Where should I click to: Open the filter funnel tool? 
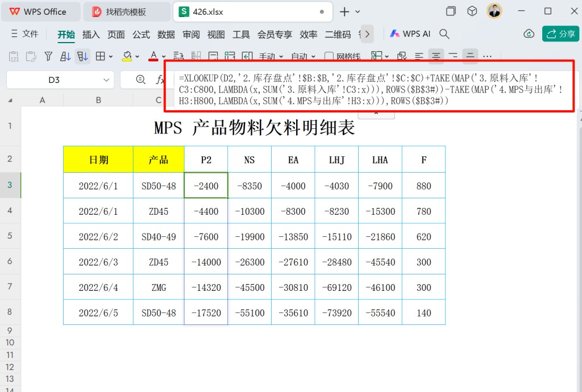pos(48,56)
